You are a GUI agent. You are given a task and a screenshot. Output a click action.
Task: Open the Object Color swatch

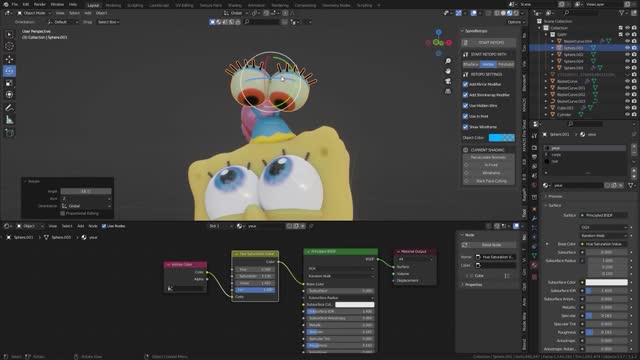502,138
